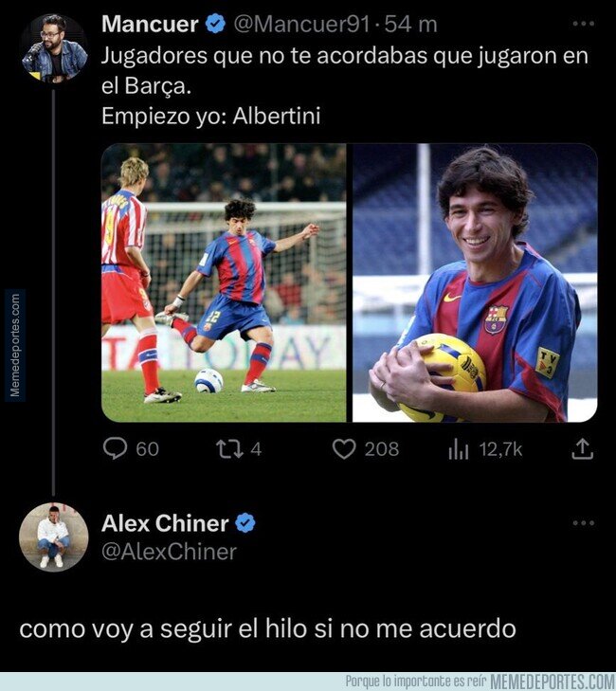The image size is (616, 691).
Task: Open Alex Chiner's profile avatar
Action: pos(54,537)
